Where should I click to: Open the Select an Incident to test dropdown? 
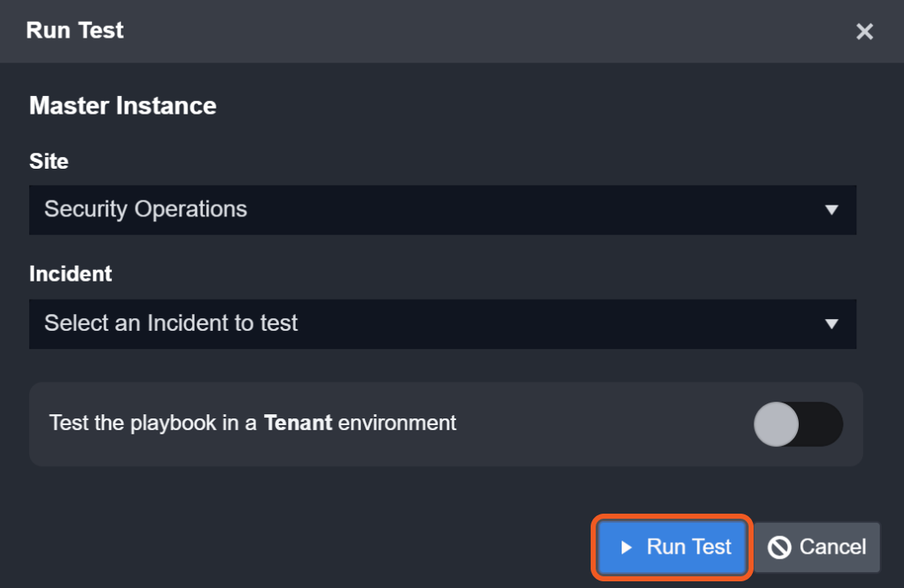coord(442,324)
